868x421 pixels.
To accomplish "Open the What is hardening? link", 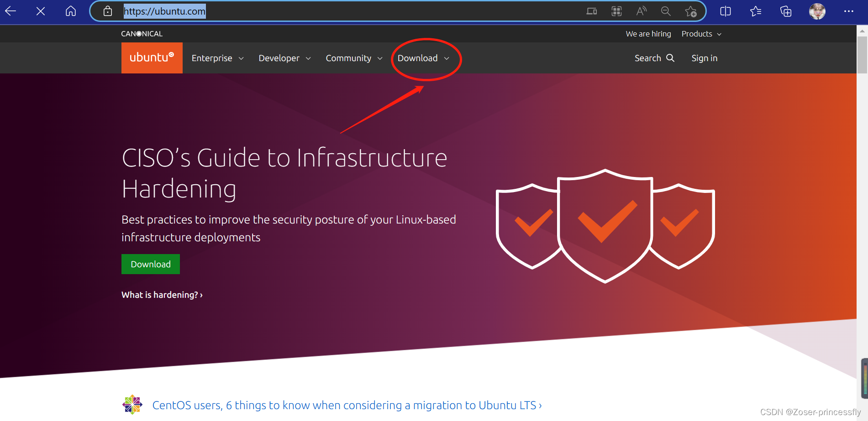I will click(162, 295).
